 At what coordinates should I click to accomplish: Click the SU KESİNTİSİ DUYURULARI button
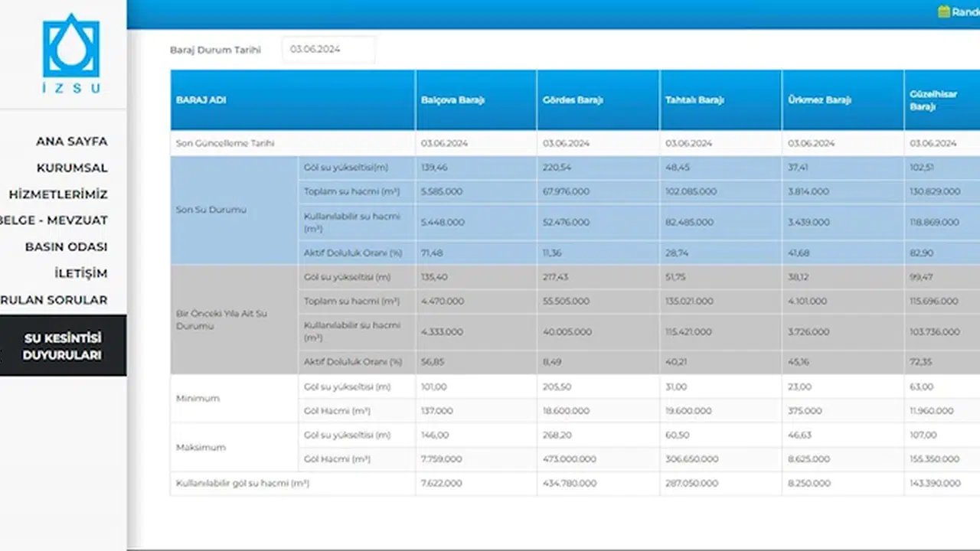(63, 347)
